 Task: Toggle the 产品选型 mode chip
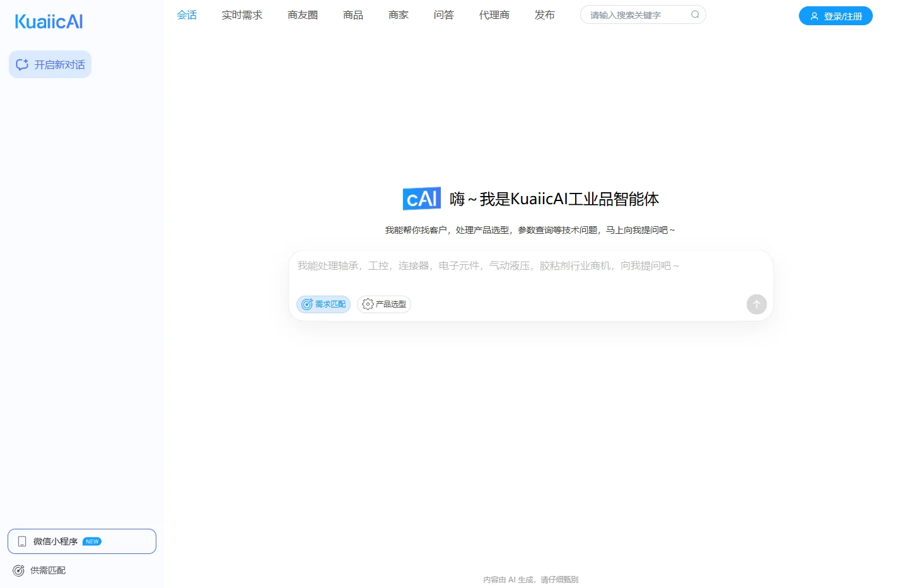click(384, 304)
